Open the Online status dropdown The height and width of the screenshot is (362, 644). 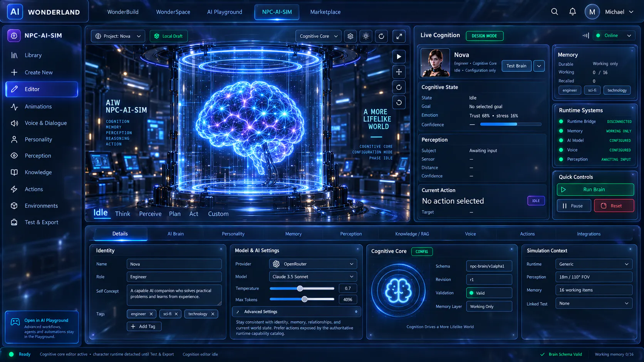(614, 35)
